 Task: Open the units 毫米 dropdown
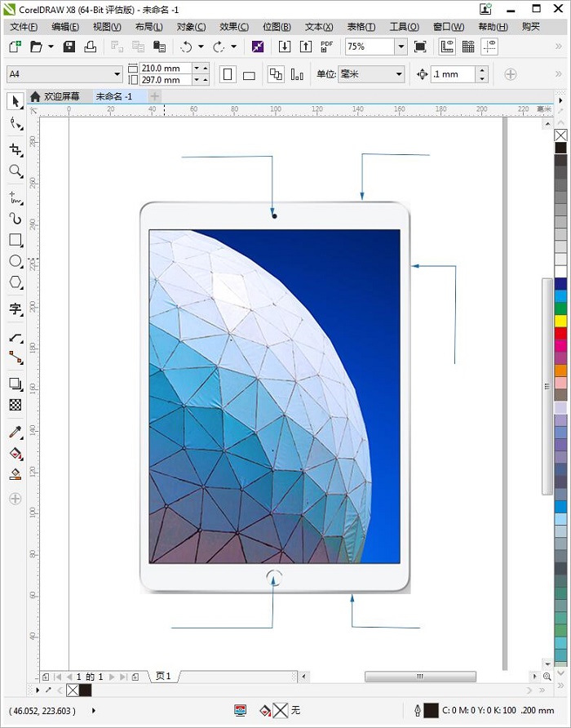(399, 74)
